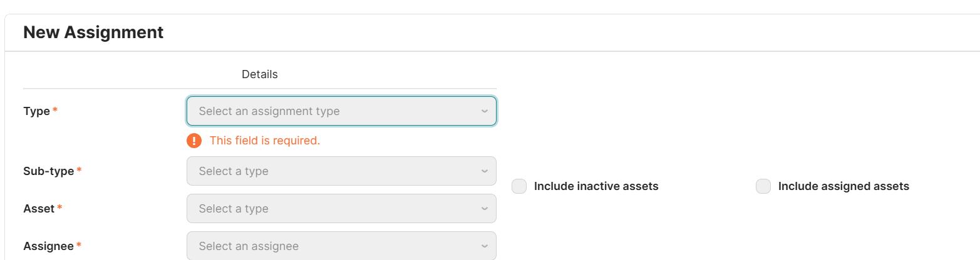Click the Sub-type field label

pyautogui.click(x=48, y=171)
